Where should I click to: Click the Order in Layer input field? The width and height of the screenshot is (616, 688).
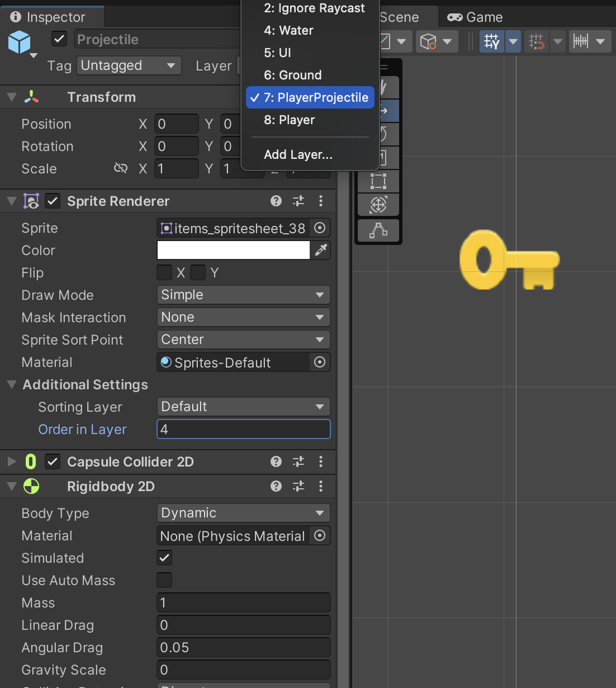[x=243, y=429]
